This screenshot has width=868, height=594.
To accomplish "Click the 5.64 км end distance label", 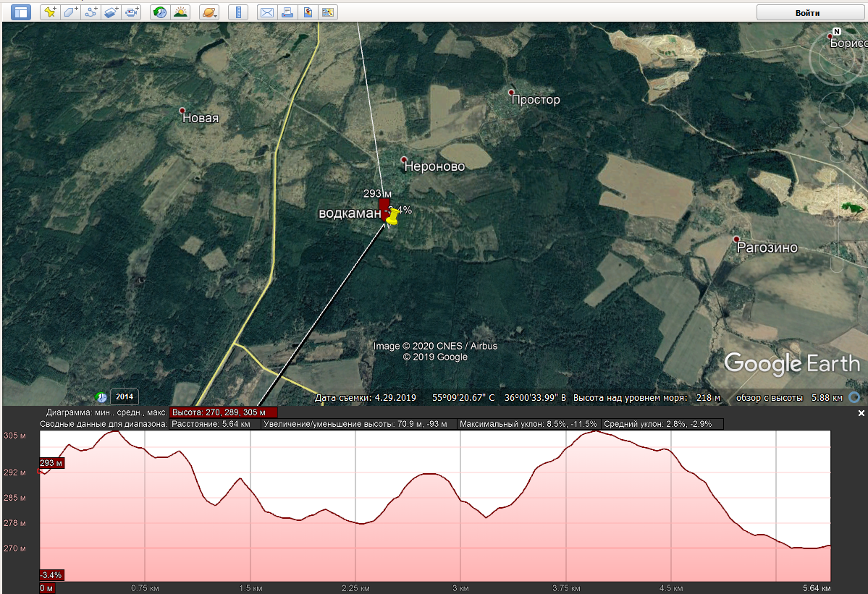I will pyautogui.click(x=817, y=588).
